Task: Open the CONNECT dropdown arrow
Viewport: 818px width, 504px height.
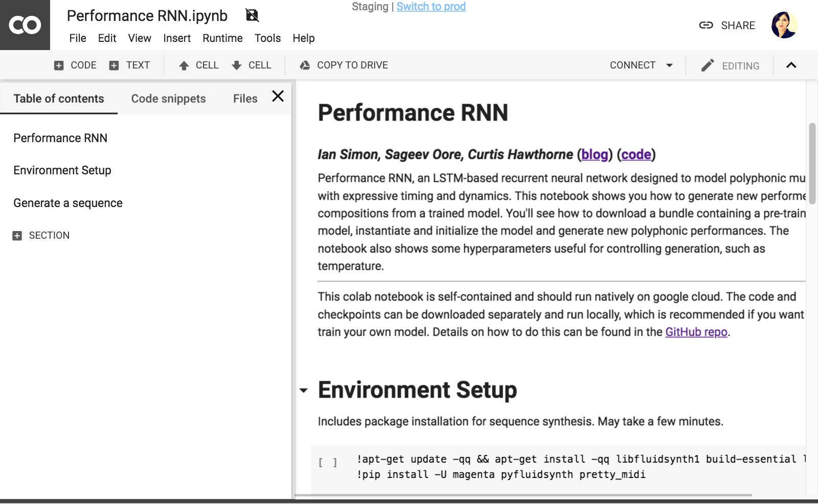Action: tap(669, 65)
